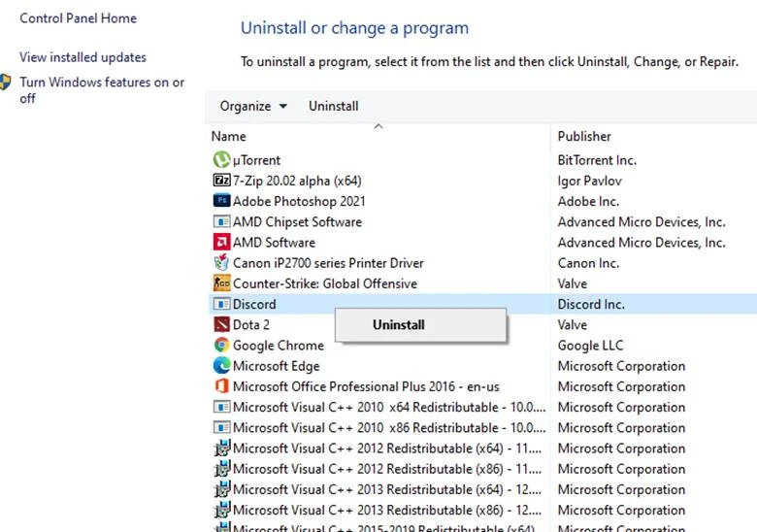Viewport: 757px width, 532px height.
Task: Click the Microsoft Office Professional Plus icon
Action: pos(221,386)
